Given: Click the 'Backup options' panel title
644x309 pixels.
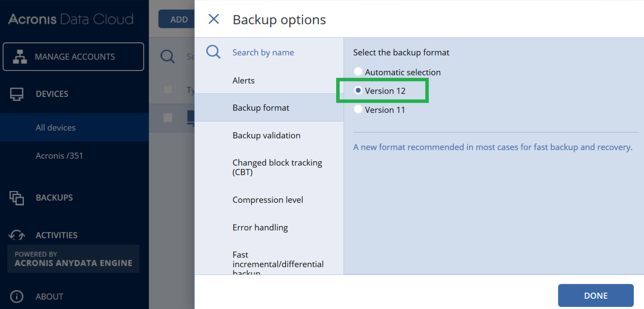Looking at the screenshot, I should [x=279, y=19].
